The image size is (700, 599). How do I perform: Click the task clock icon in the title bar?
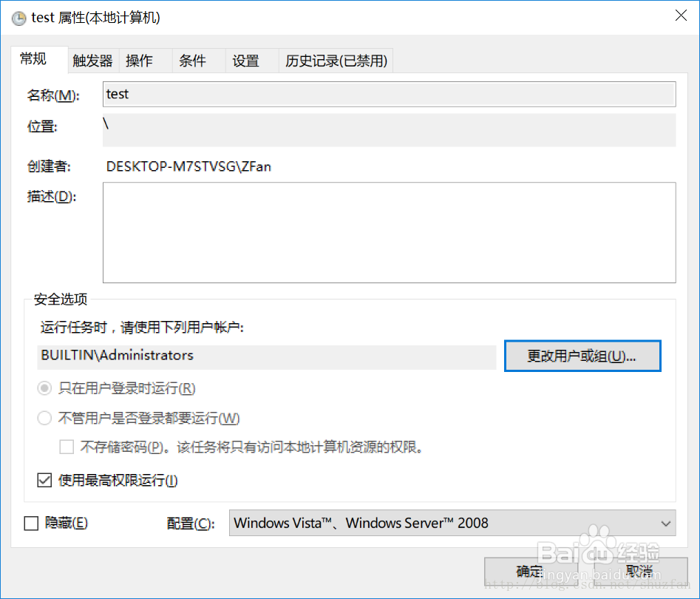pos(18,18)
